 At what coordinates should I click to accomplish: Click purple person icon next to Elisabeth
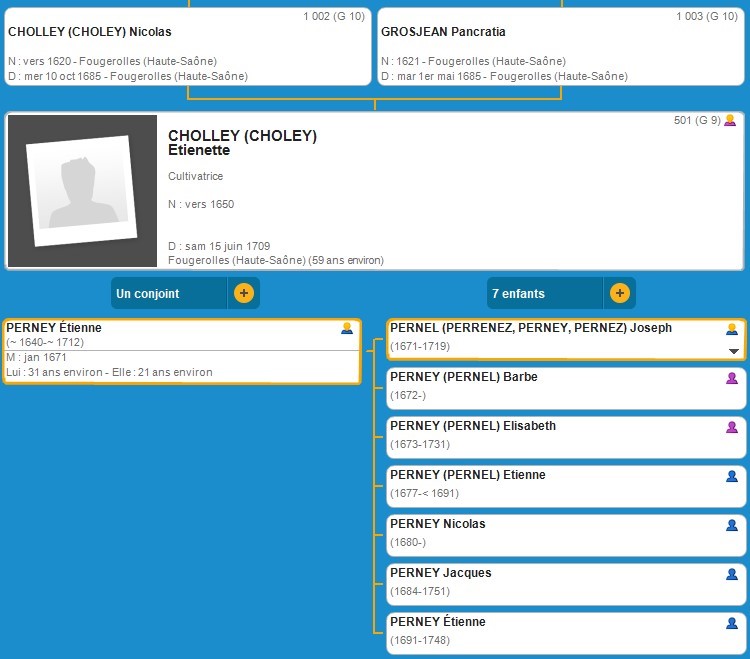(732, 427)
